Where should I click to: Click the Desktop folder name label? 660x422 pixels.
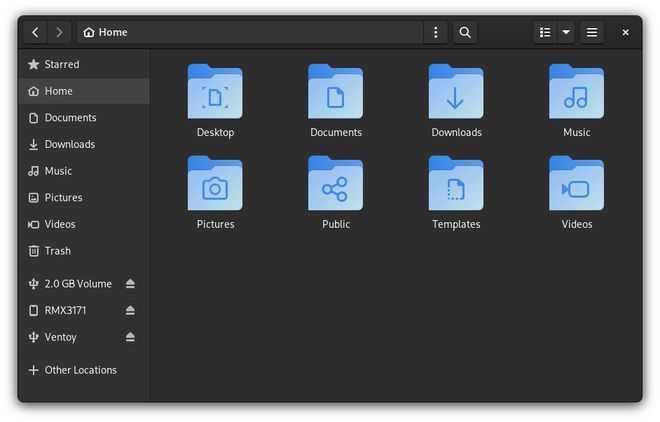[x=215, y=133]
